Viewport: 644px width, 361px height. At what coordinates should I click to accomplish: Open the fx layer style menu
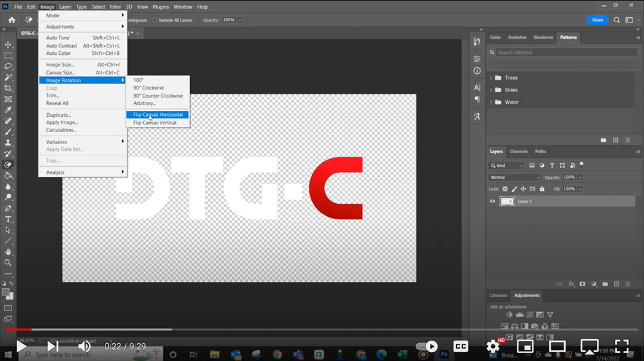click(571, 284)
